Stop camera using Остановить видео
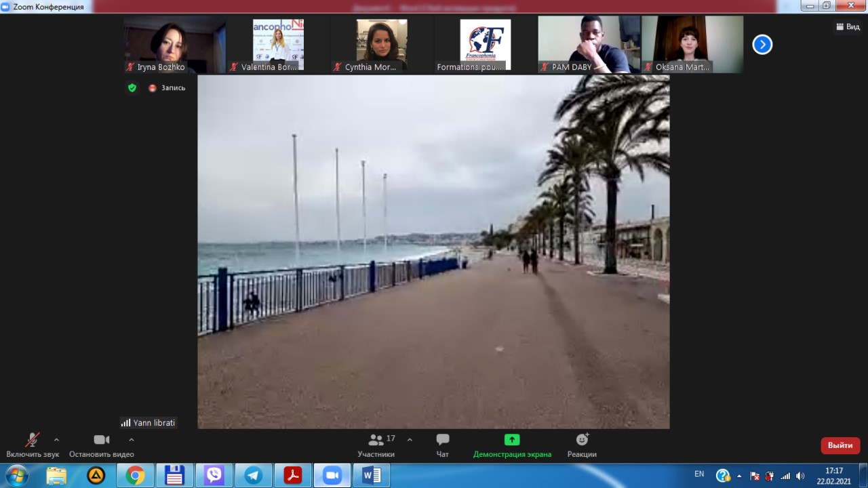This screenshot has width=868, height=488. click(x=101, y=441)
